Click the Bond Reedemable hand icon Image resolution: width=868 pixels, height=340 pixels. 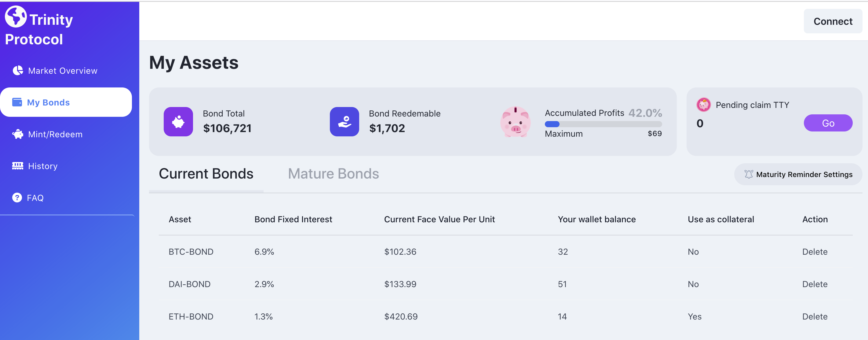point(344,122)
